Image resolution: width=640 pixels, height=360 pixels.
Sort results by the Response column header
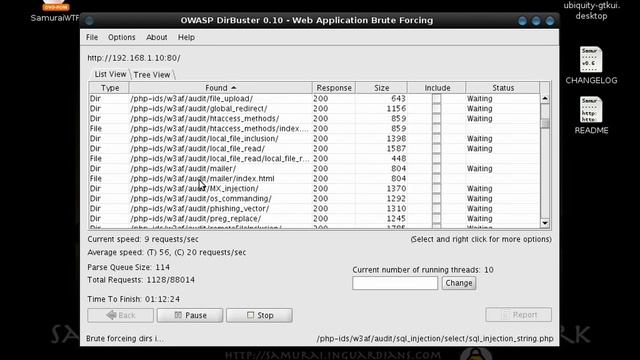coord(334,88)
